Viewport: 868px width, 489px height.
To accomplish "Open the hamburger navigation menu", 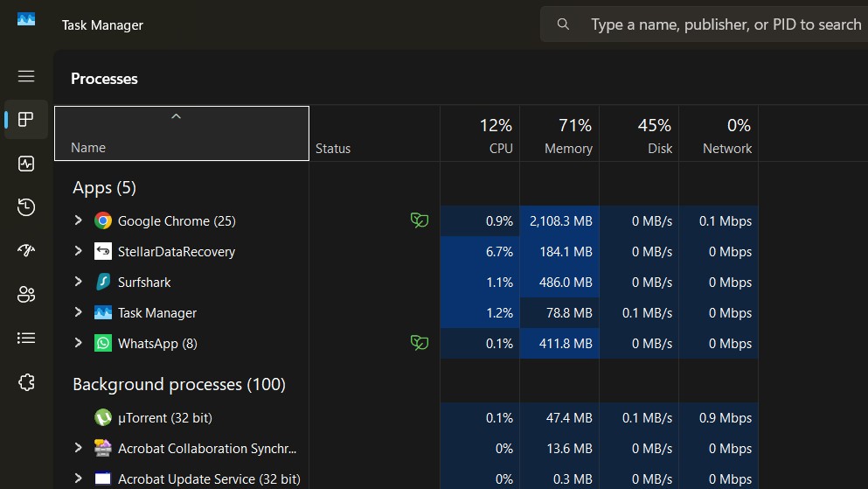I will 26,76.
